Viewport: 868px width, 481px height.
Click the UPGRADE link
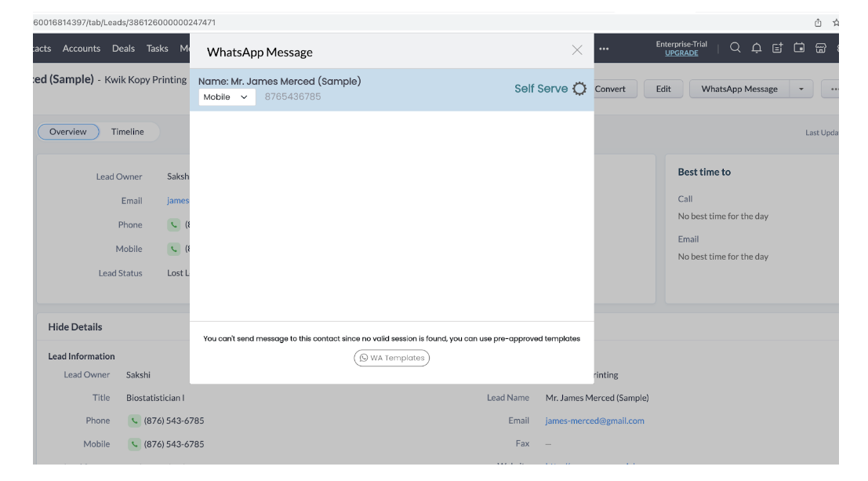(x=681, y=53)
